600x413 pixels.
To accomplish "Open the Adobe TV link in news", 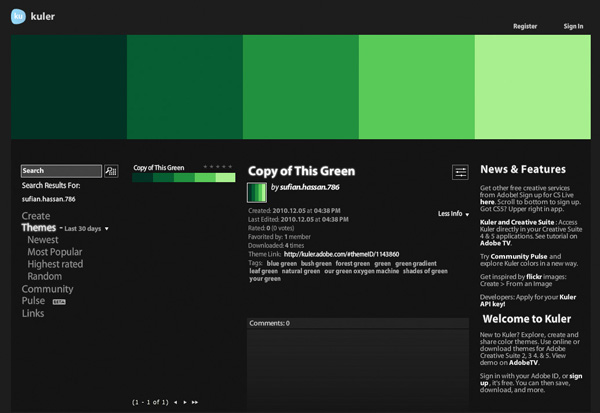I will point(495,243).
